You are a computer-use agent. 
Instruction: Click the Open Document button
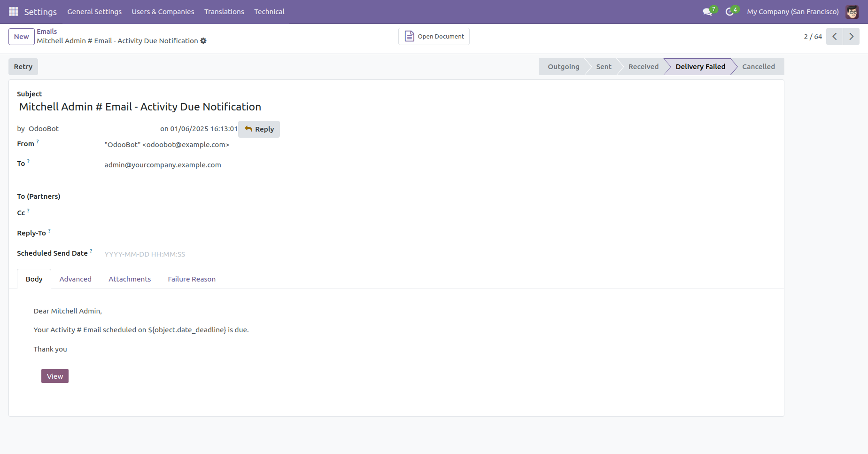pos(434,37)
